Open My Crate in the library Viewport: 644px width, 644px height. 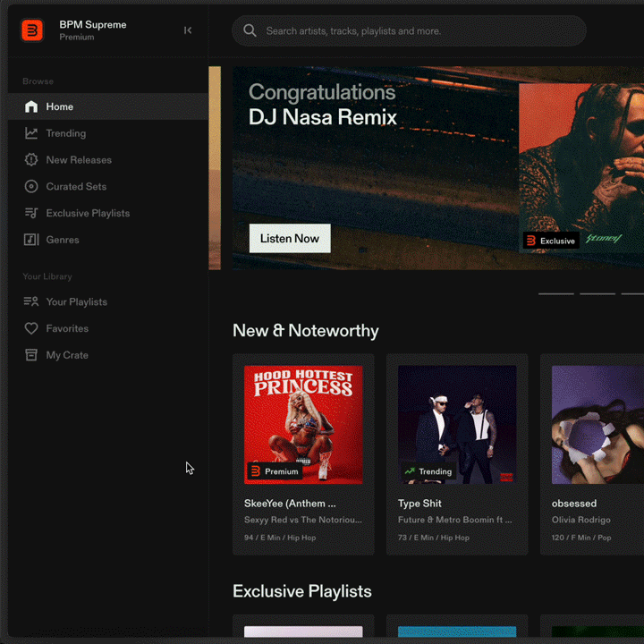(x=107, y=355)
